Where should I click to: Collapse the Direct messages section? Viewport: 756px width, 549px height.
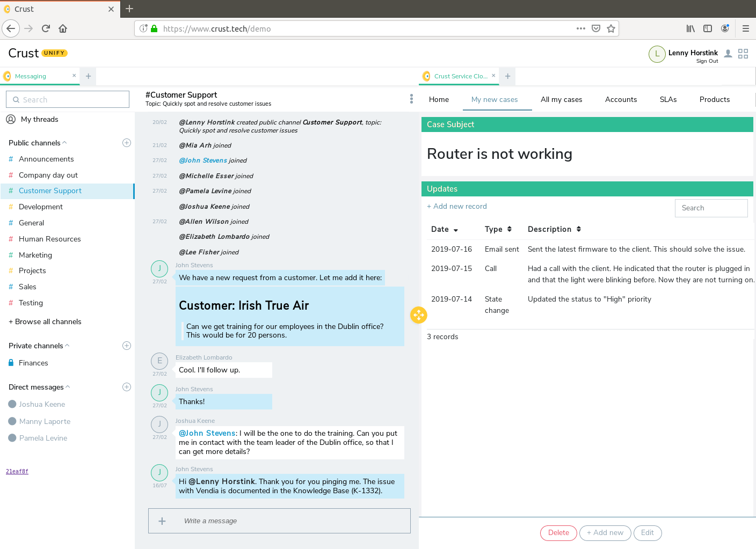68,387
